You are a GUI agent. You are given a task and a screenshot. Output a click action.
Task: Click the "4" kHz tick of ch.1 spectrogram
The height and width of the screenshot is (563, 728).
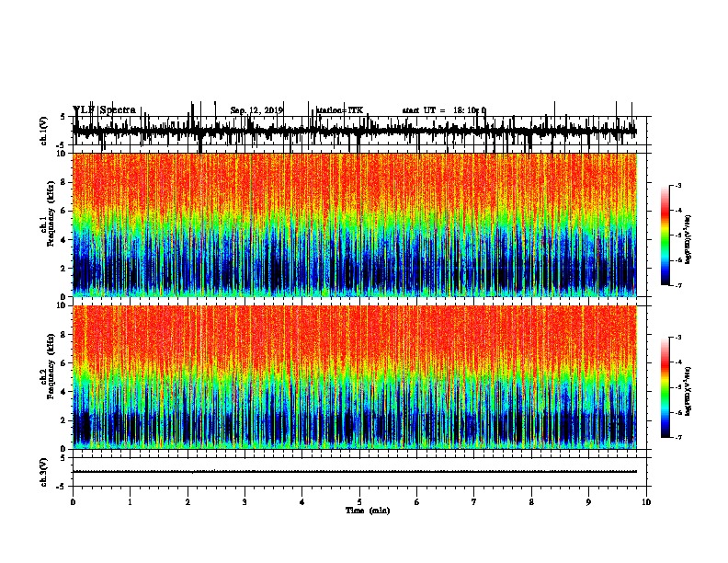pyautogui.click(x=63, y=240)
